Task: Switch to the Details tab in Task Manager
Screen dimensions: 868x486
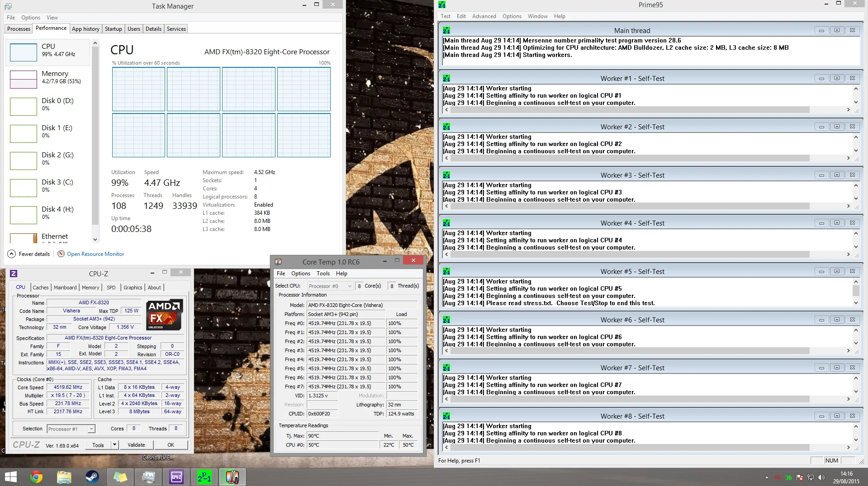Action: (x=153, y=28)
